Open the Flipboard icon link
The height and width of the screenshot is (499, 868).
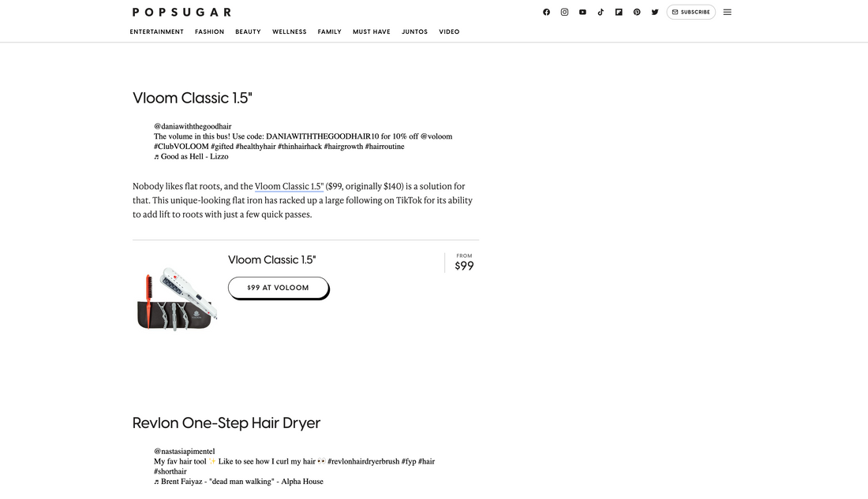point(619,12)
